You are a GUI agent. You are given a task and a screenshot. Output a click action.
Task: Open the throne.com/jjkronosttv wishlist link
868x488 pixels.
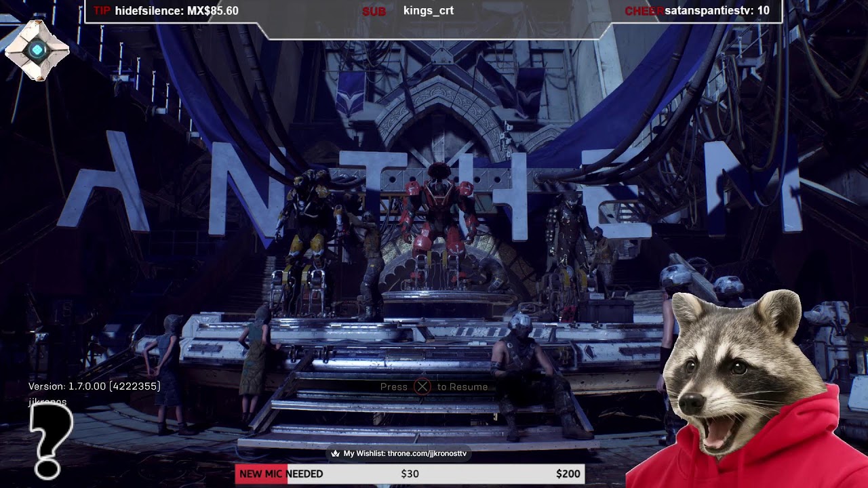click(x=426, y=453)
